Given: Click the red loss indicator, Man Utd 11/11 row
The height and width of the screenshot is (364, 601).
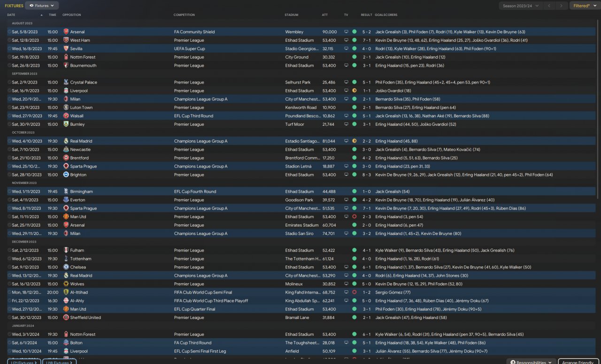Looking at the screenshot, I should click(x=354, y=217).
